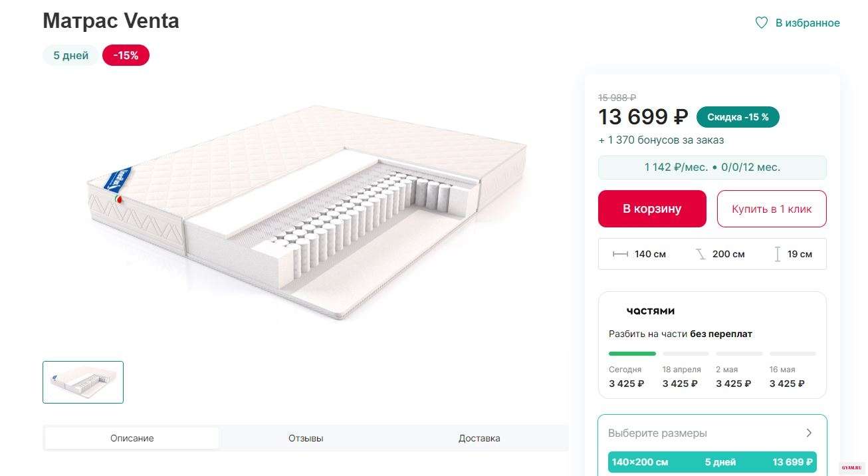
Task: Open the 1 142 ₽/мес. installment offer
Action: click(x=712, y=168)
